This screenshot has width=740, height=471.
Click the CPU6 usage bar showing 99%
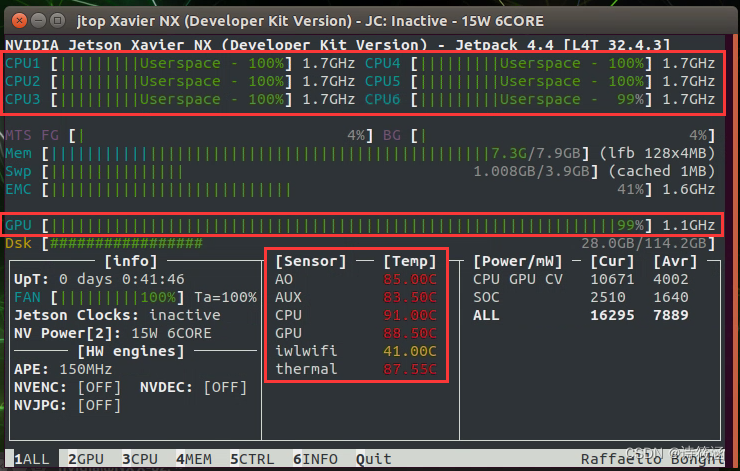coord(531,100)
